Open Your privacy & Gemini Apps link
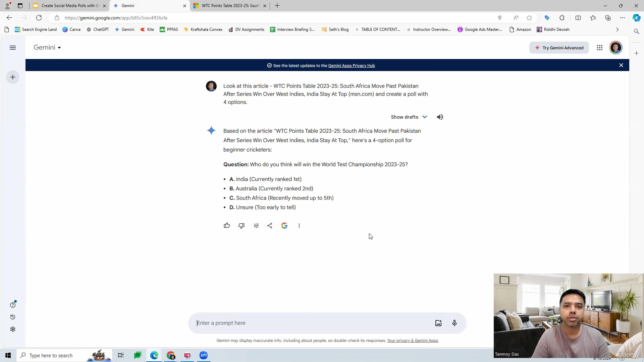This screenshot has height=362, width=644. (x=413, y=341)
